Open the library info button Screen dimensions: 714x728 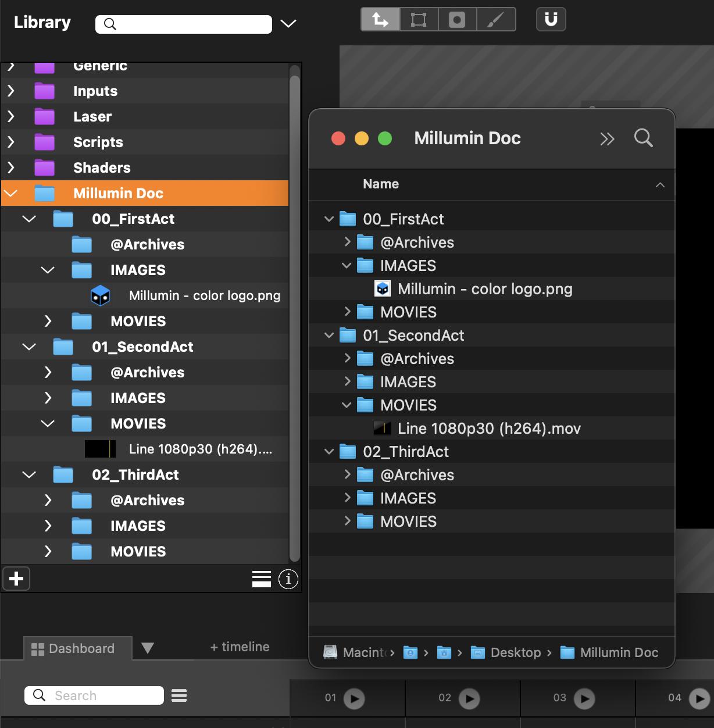288,579
